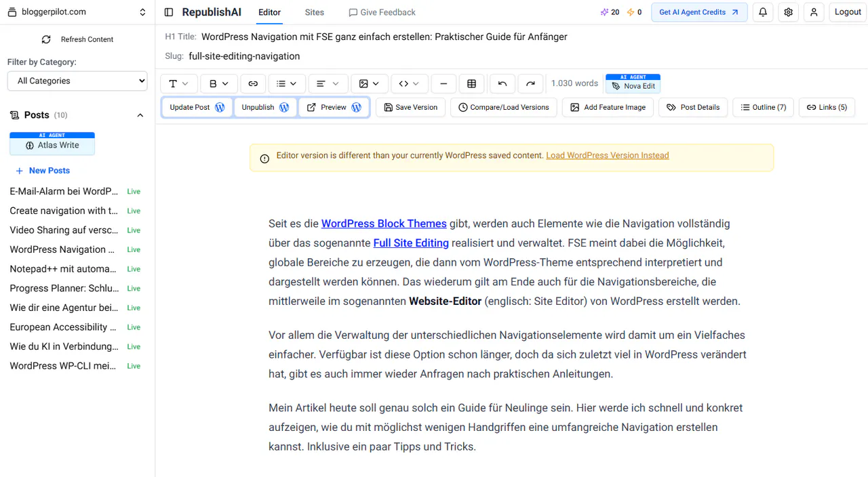868x477 pixels.
Task: Insert a table into the post
Action: [x=472, y=83]
